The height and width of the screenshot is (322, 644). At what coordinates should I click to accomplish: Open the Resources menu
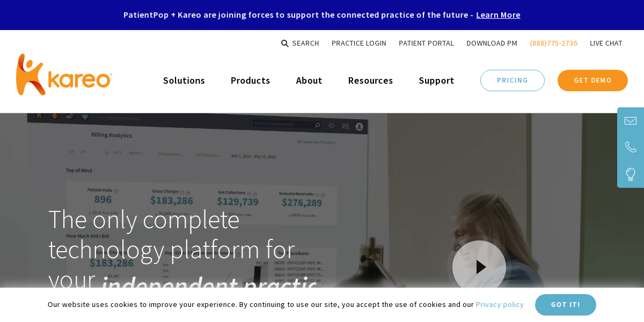point(370,80)
